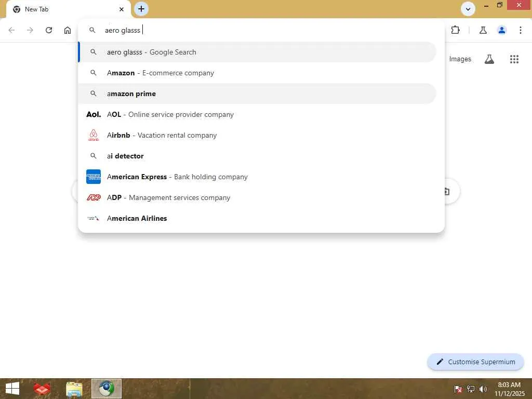Choose the Amazon E-commerce company suggestion

pos(257,73)
